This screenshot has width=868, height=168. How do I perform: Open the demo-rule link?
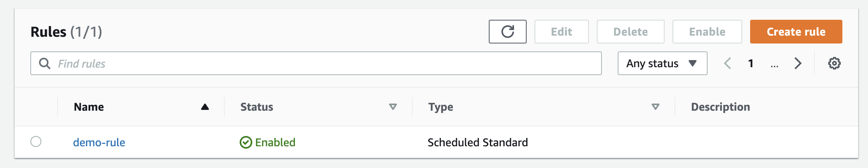coord(99,142)
